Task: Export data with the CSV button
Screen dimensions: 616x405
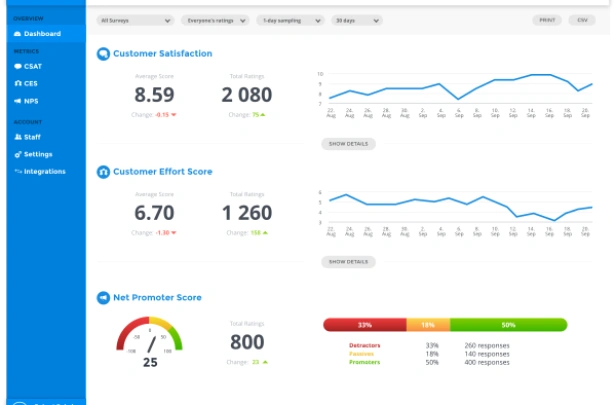Action: (x=582, y=20)
